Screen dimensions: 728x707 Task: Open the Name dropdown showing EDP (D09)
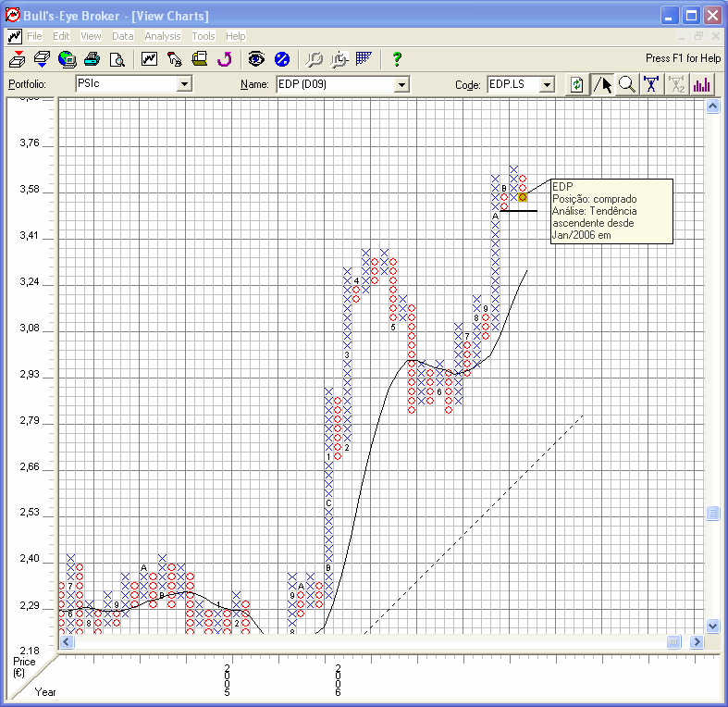[401, 84]
